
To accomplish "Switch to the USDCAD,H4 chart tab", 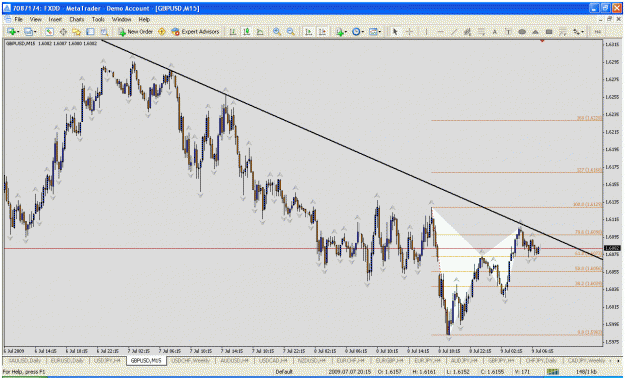I will tap(273, 360).
